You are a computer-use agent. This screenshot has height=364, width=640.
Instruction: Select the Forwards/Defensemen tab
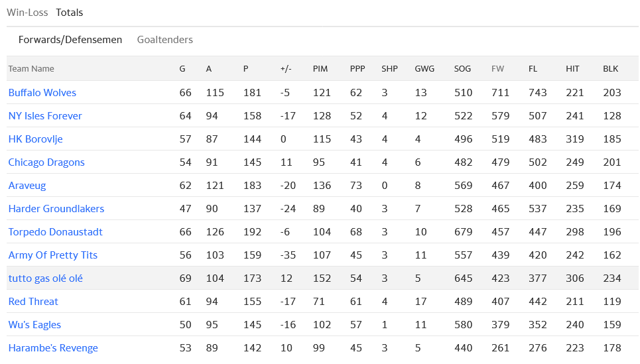pos(70,40)
